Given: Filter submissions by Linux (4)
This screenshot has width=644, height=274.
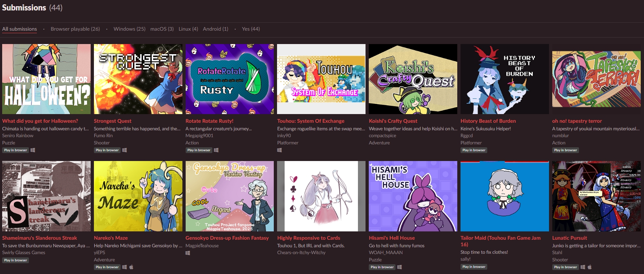Looking at the screenshot, I should tap(188, 29).
